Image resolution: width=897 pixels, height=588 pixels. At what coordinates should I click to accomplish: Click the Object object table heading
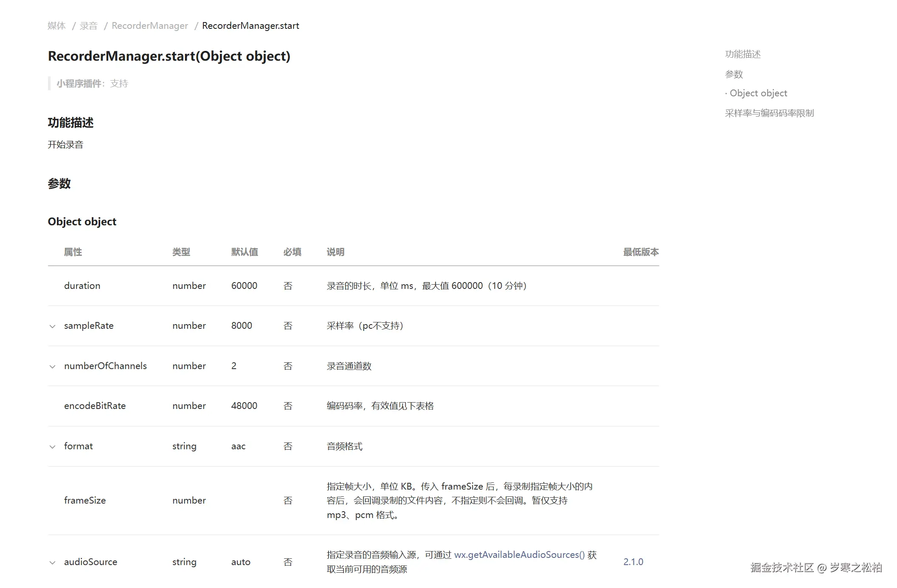click(82, 222)
